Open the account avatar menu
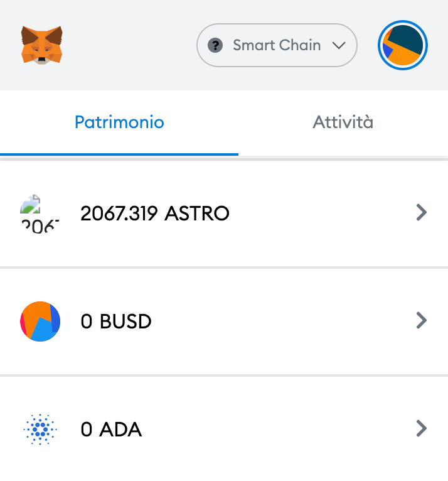The height and width of the screenshot is (481, 448). [x=403, y=45]
